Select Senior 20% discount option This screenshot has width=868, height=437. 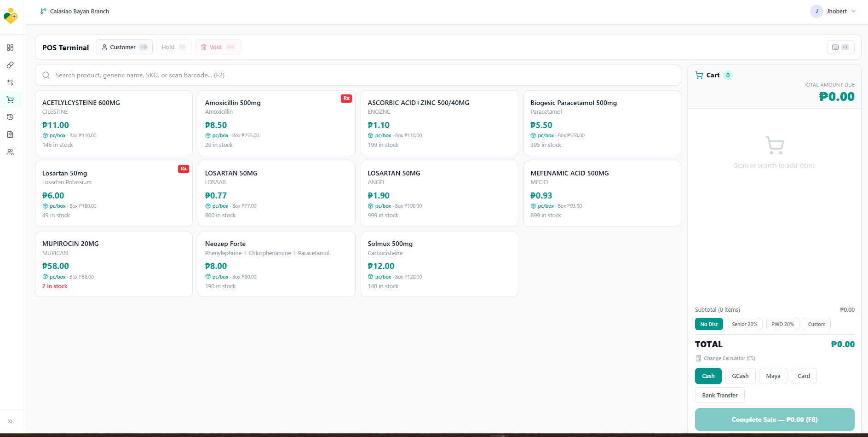pyautogui.click(x=744, y=324)
